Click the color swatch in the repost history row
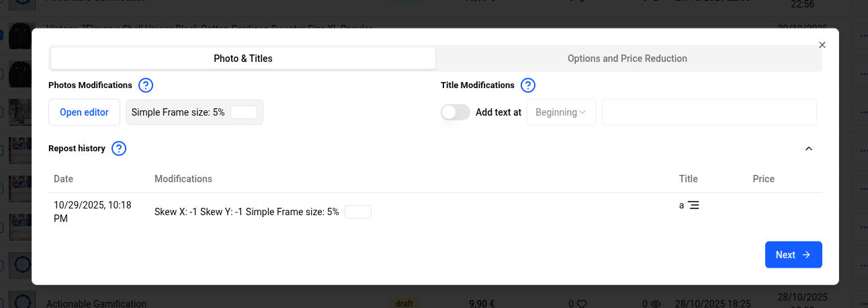Viewport: 868px width, 308px height. [358, 212]
